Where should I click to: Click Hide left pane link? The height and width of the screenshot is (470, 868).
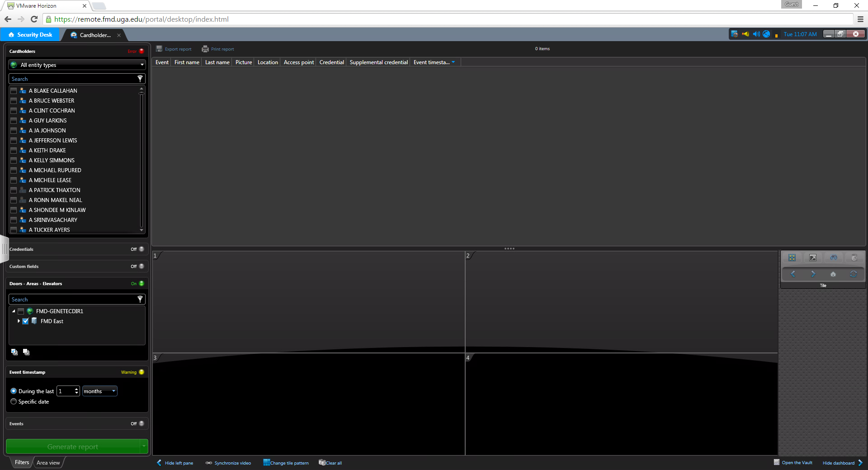pyautogui.click(x=175, y=463)
